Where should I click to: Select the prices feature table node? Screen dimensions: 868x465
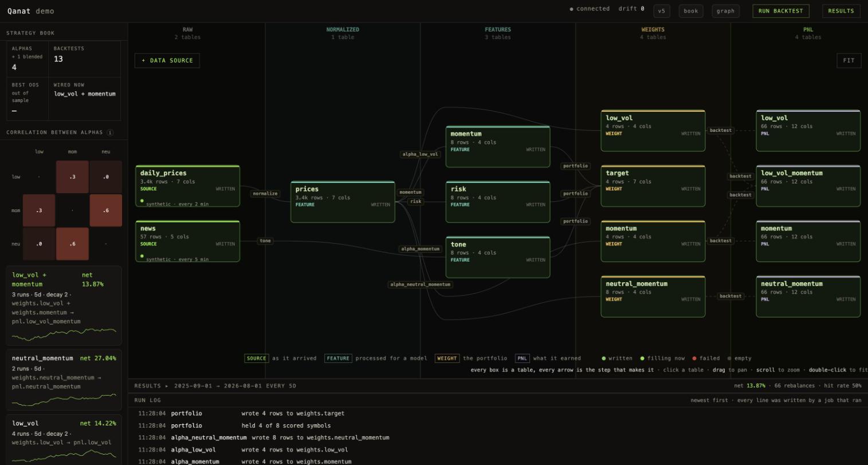343,202
